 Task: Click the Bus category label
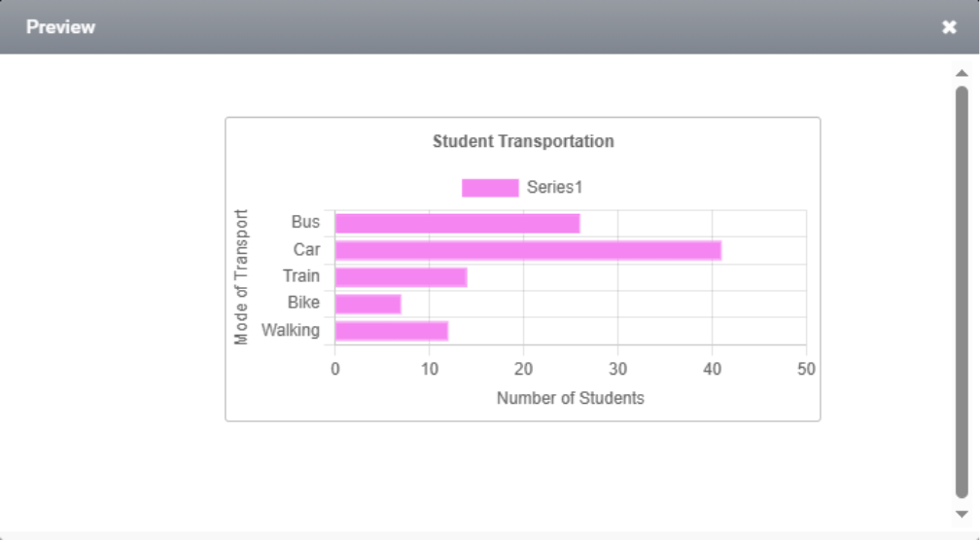(305, 222)
